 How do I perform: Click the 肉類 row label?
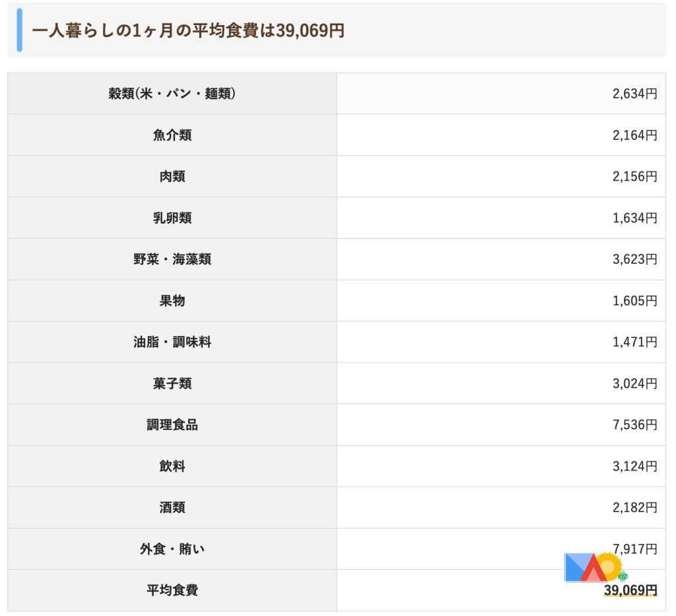coord(172,177)
